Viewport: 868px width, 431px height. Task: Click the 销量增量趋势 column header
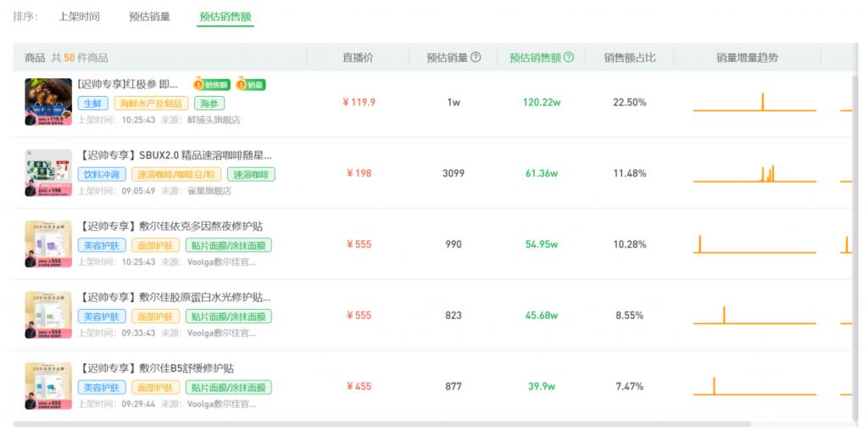(x=747, y=58)
